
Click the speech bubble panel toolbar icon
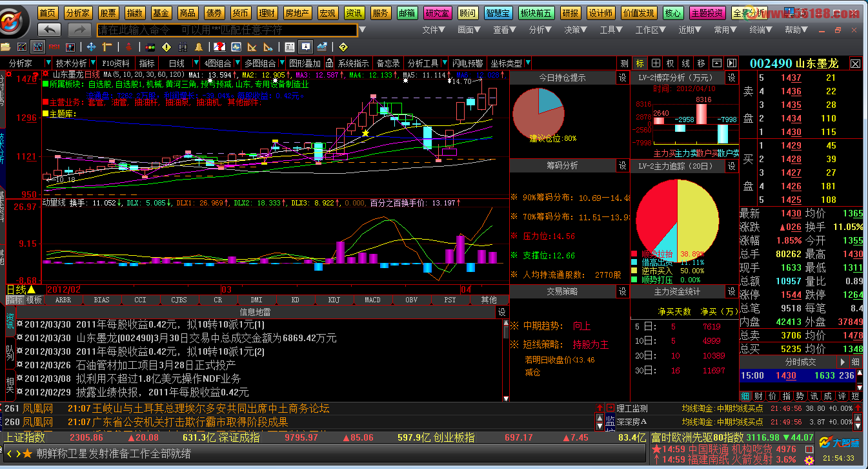[305, 47]
